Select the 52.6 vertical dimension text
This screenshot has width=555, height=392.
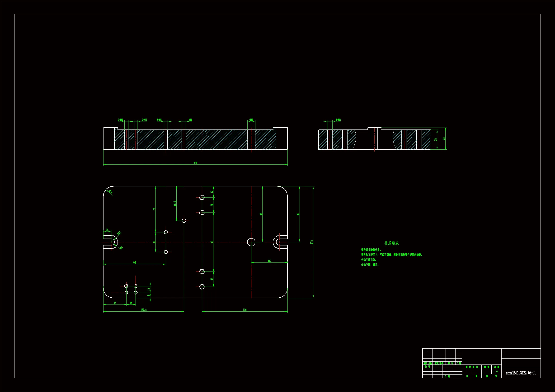tap(175, 203)
